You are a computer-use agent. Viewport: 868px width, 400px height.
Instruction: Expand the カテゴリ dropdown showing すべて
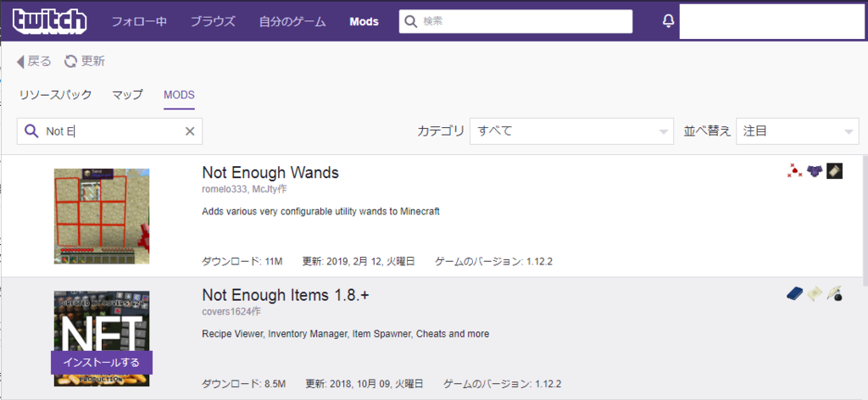(x=571, y=131)
